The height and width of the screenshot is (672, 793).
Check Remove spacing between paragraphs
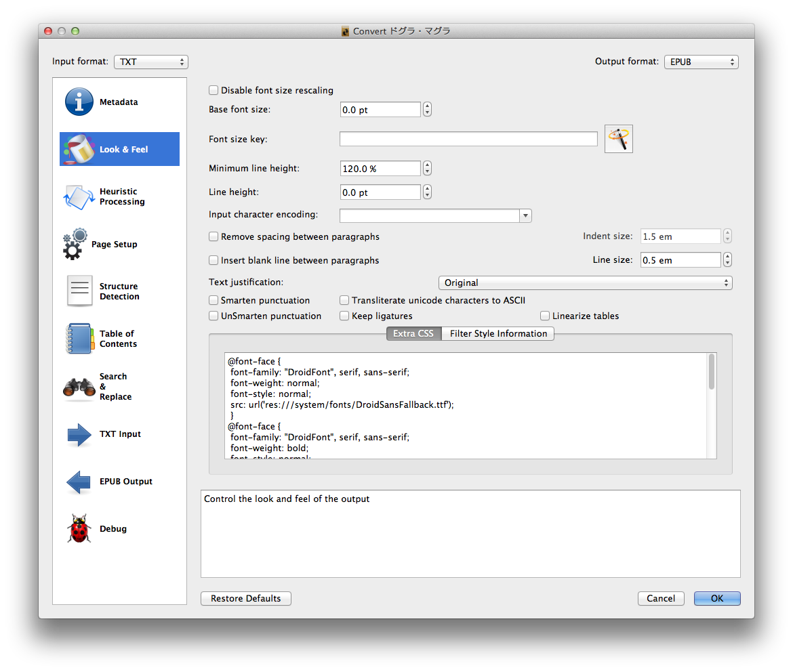point(213,236)
